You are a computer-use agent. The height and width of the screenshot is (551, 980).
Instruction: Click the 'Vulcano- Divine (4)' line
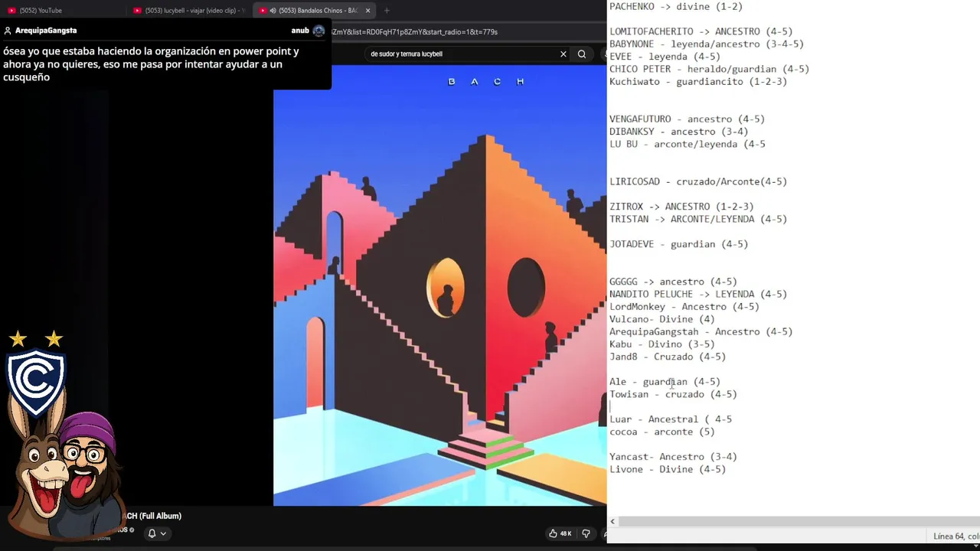tap(662, 319)
